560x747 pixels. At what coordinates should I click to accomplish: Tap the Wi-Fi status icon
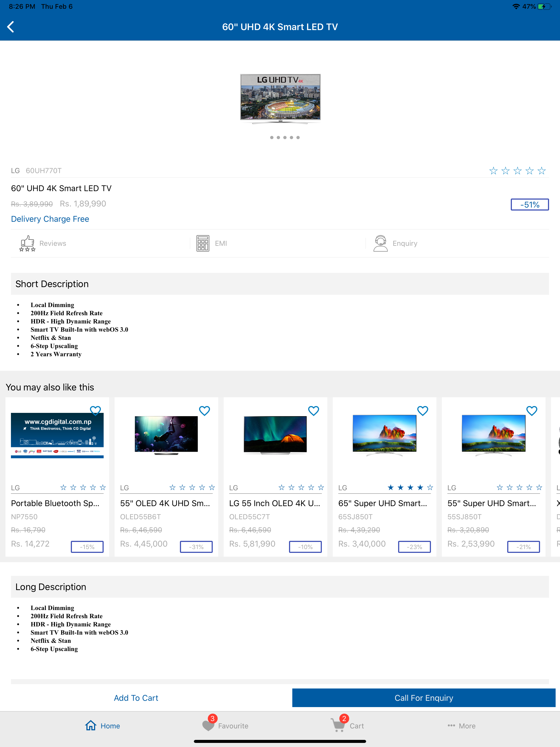516,7
